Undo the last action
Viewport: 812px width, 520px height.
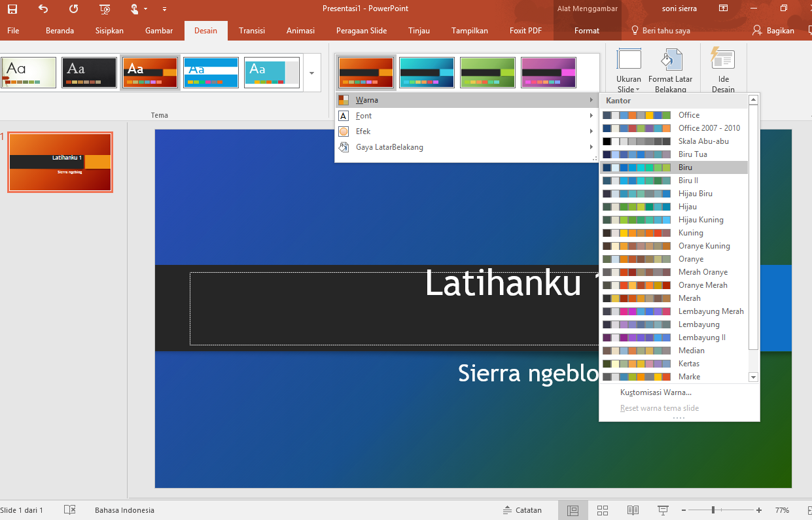pos(43,9)
